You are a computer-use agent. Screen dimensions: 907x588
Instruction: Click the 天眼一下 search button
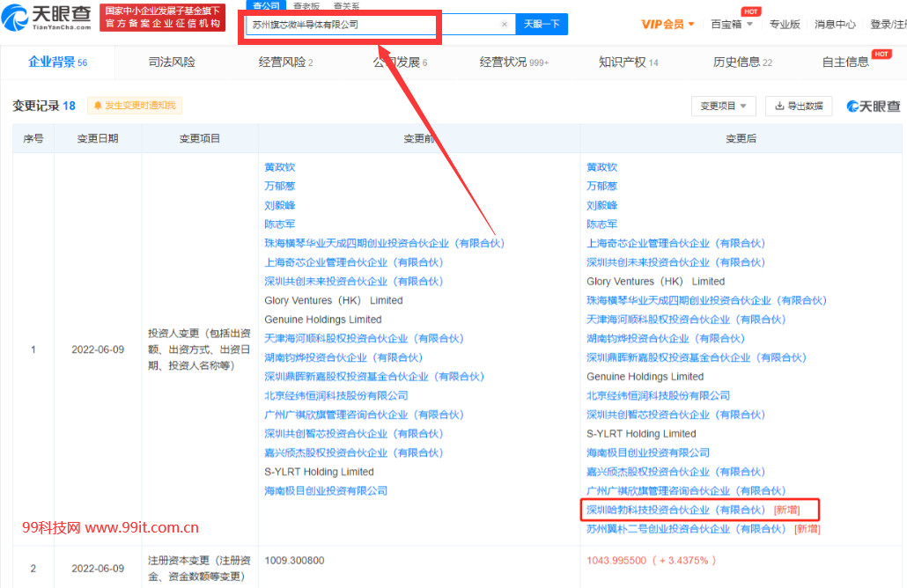542,25
